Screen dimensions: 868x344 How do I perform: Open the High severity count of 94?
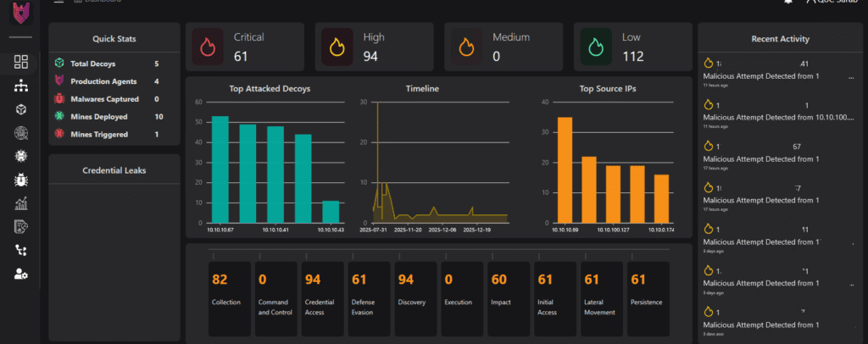pos(370,56)
